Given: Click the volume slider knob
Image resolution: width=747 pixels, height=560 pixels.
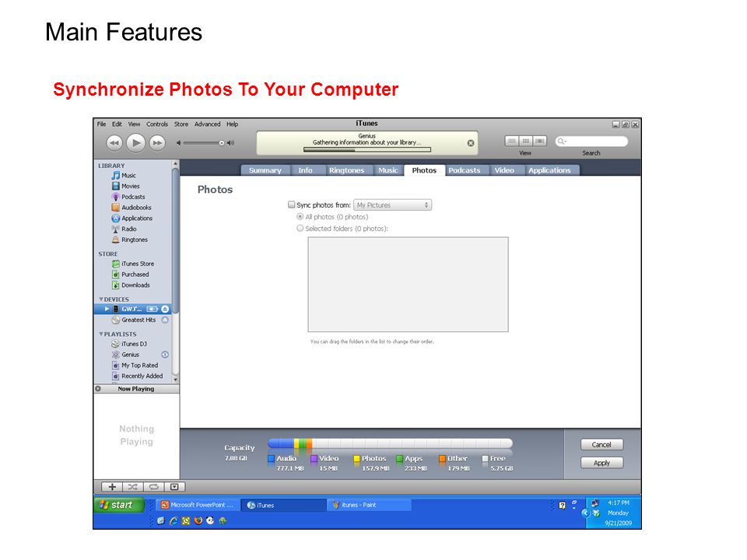Looking at the screenshot, I should pos(222,143).
